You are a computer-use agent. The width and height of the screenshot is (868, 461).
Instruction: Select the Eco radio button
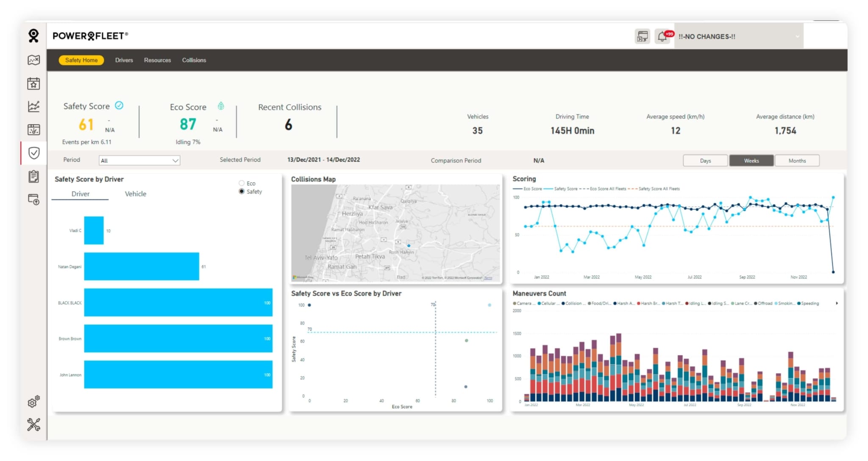coord(242,183)
